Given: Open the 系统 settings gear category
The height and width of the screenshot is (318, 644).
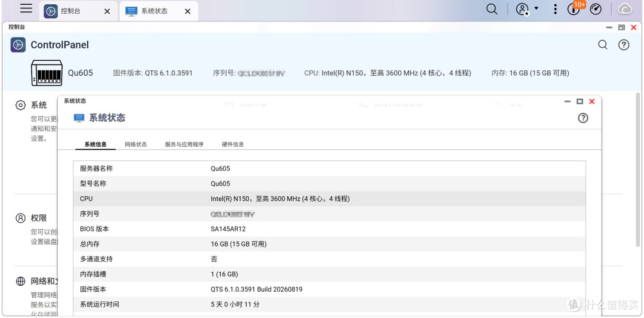Looking at the screenshot, I should pyautogui.click(x=20, y=105).
